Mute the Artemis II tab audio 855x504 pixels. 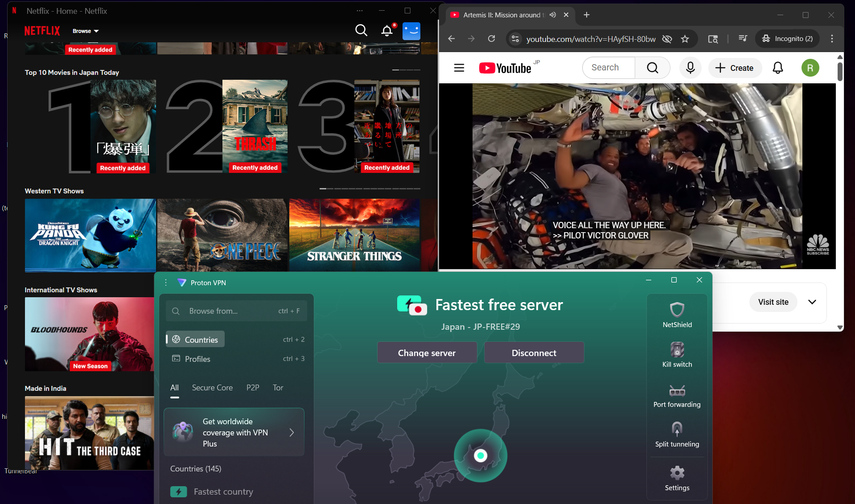coord(553,15)
